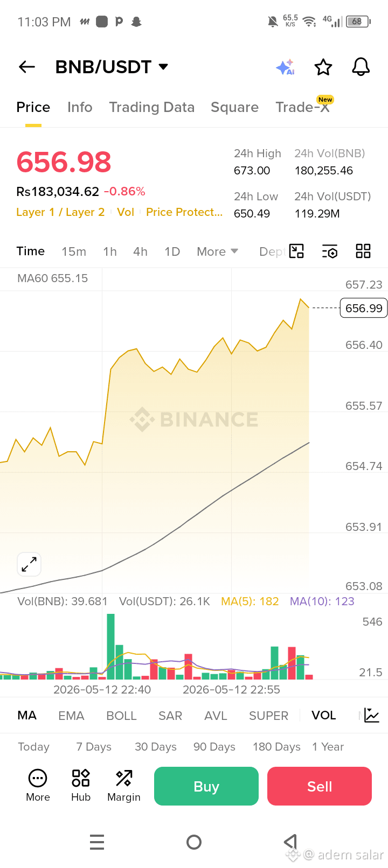This screenshot has height=868, width=388.
Task: Open the More options menu at bottom
Action: (x=38, y=786)
